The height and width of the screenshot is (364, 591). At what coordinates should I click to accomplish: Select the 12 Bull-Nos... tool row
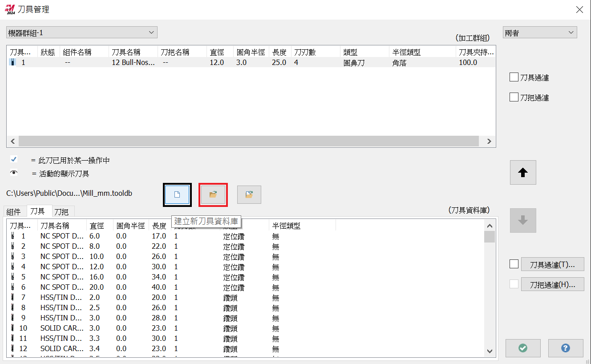(x=251, y=63)
